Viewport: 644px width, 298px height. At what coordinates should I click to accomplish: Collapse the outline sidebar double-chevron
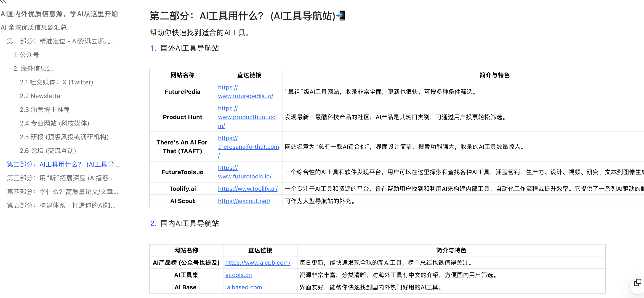(3, 2)
